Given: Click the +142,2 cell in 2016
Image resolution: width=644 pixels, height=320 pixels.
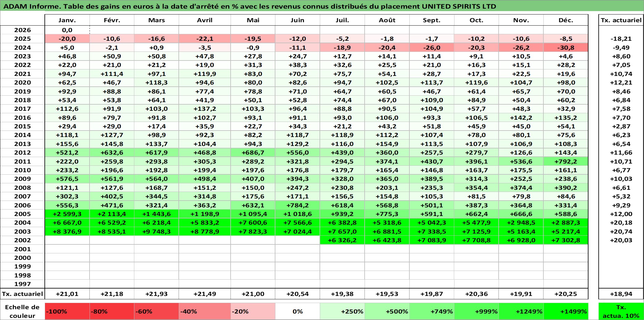Looking at the screenshot, I should (x=521, y=118).
